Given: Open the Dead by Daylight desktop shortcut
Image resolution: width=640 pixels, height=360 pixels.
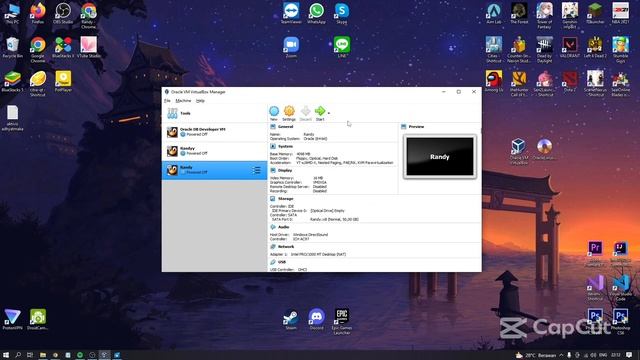Looking at the screenshot, I should 544,50.
